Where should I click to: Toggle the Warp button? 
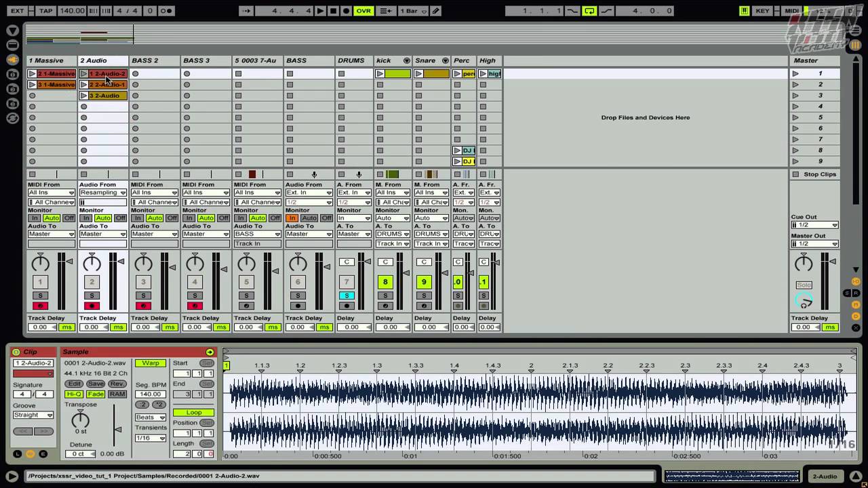pyautogui.click(x=151, y=363)
